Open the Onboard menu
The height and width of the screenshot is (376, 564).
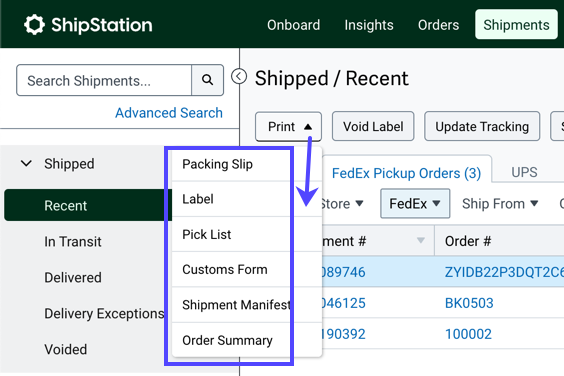click(294, 25)
